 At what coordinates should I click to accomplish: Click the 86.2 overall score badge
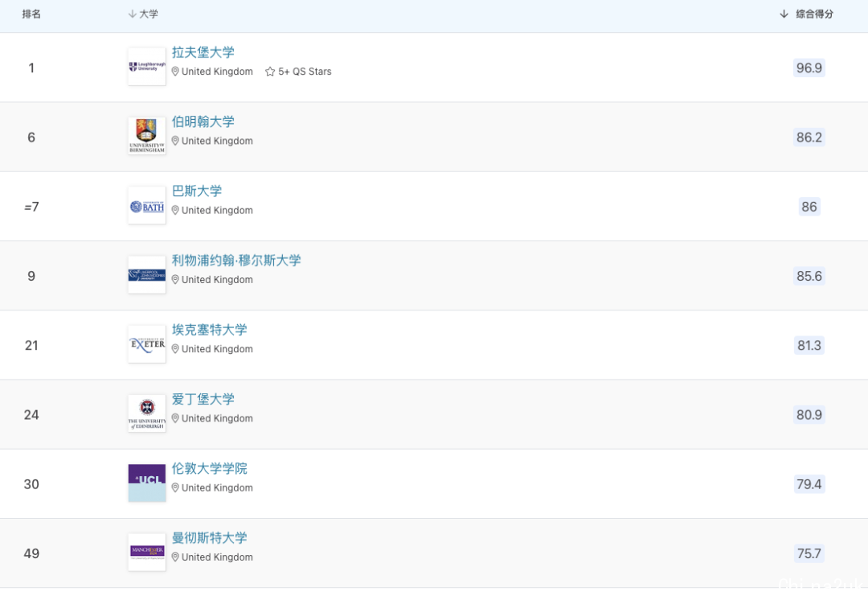[809, 138]
